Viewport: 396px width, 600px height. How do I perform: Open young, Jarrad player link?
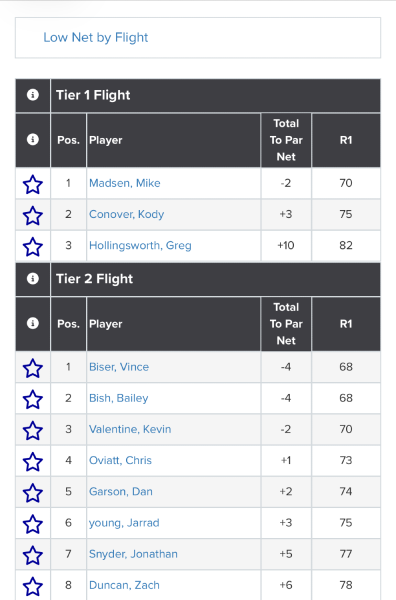click(124, 523)
